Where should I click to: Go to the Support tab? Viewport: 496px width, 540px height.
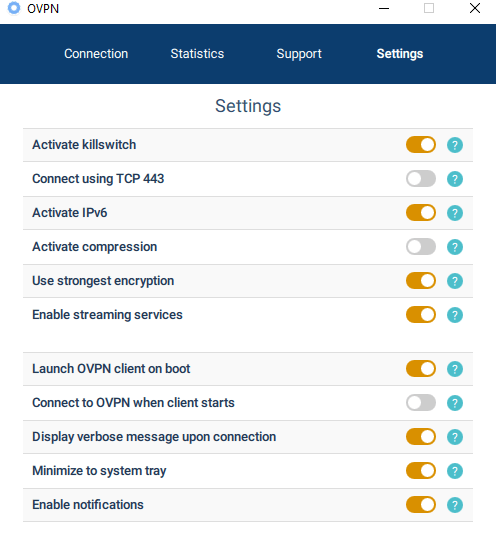pyautogui.click(x=299, y=54)
